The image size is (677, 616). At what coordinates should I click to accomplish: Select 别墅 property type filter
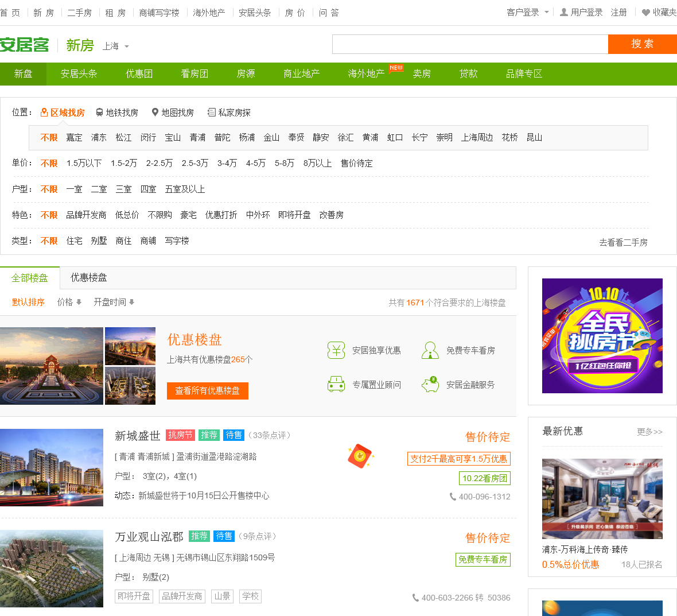99,241
